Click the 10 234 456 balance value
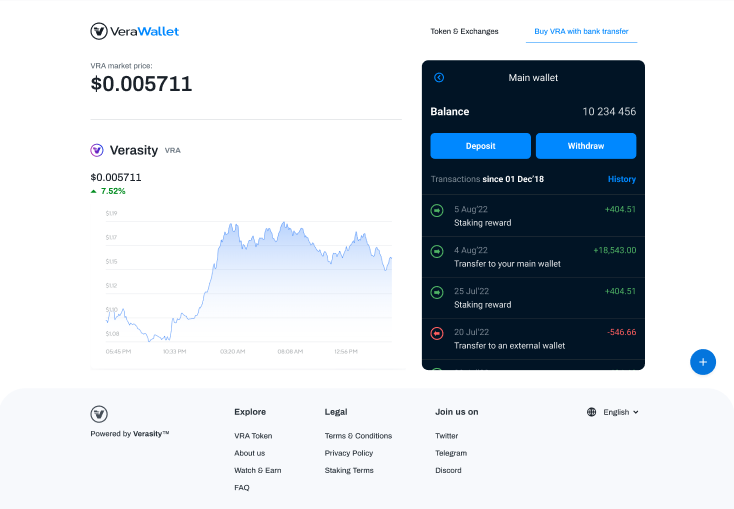The image size is (734, 509). coord(609,111)
